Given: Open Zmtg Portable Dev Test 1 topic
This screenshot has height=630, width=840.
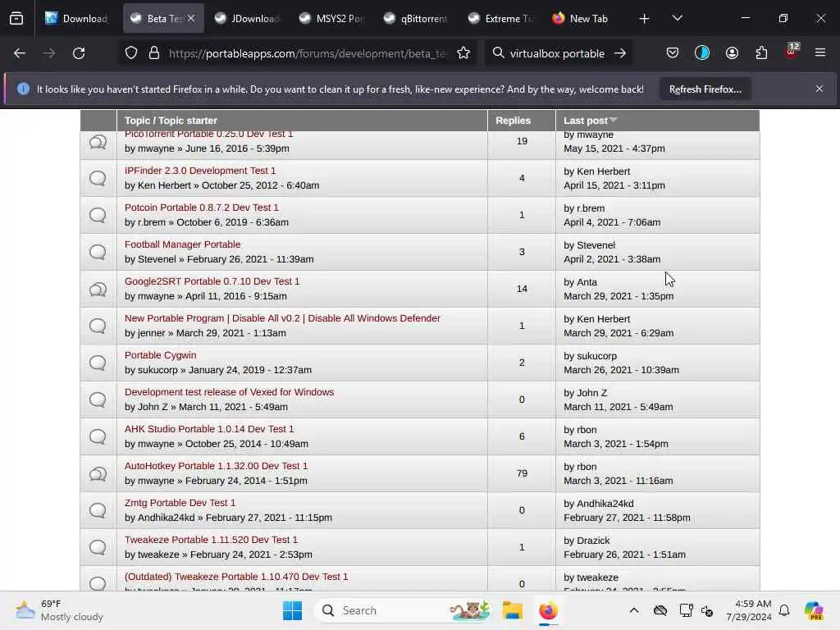Looking at the screenshot, I should (x=180, y=503).
